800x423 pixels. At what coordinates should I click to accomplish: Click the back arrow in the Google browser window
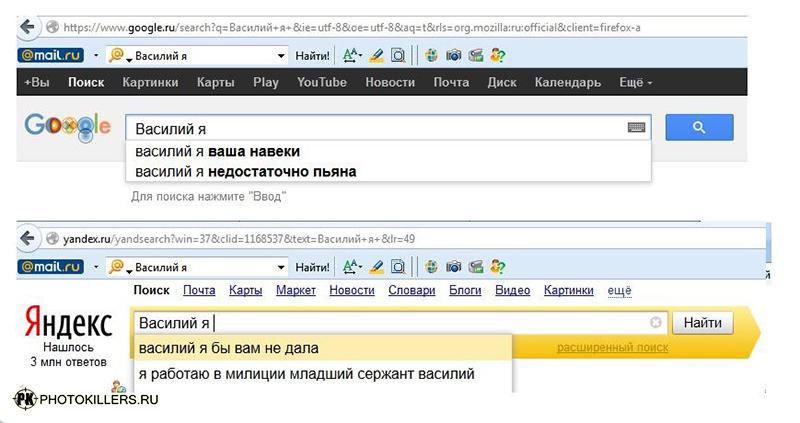tap(28, 27)
